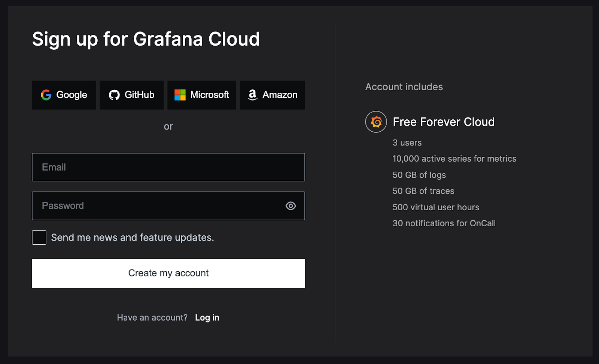Click the GitHub icon inside its sign-up button
This screenshot has width=599, height=364.
pos(114,95)
